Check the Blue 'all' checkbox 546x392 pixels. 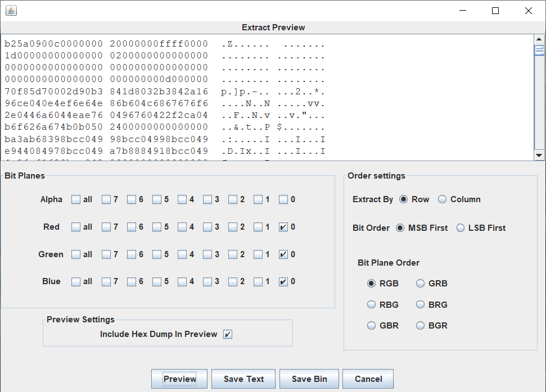[x=75, y=281]
